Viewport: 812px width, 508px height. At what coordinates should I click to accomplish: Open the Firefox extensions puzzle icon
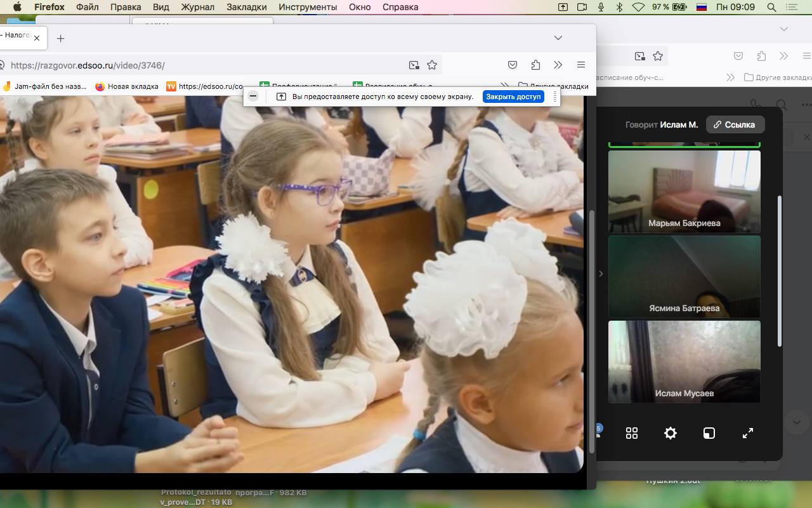535,65
